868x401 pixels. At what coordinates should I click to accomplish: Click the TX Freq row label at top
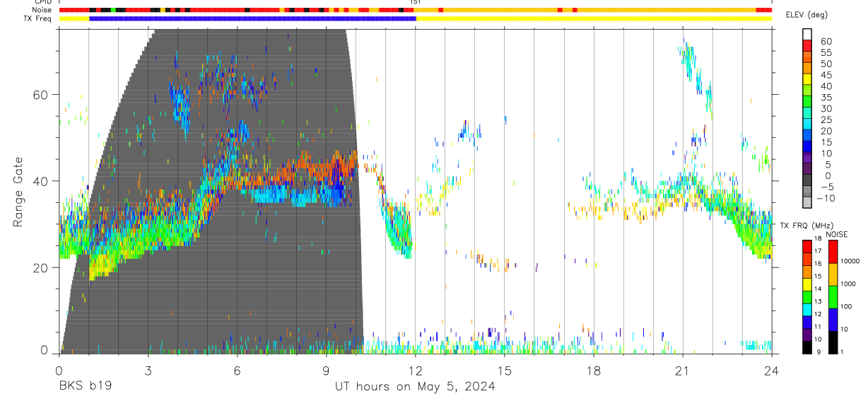[39, 18]
